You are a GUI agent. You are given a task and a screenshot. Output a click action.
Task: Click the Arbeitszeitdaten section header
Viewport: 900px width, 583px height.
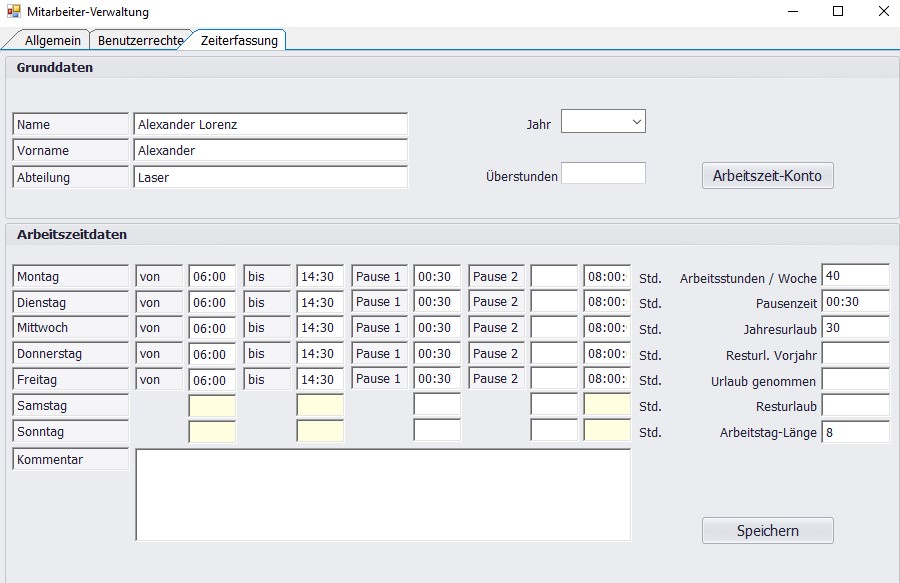72,234
